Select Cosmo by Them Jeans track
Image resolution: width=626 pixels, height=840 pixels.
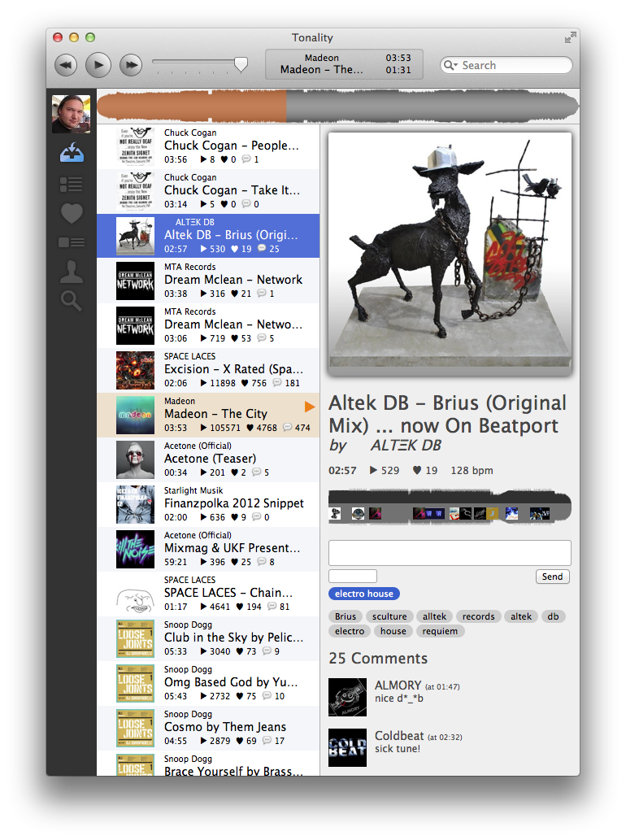tap(208, 728)
